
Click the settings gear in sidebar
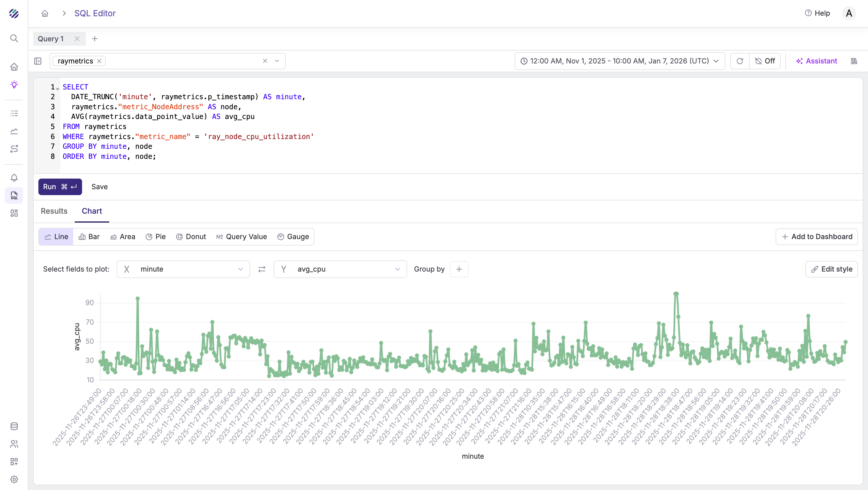[14, 479]
